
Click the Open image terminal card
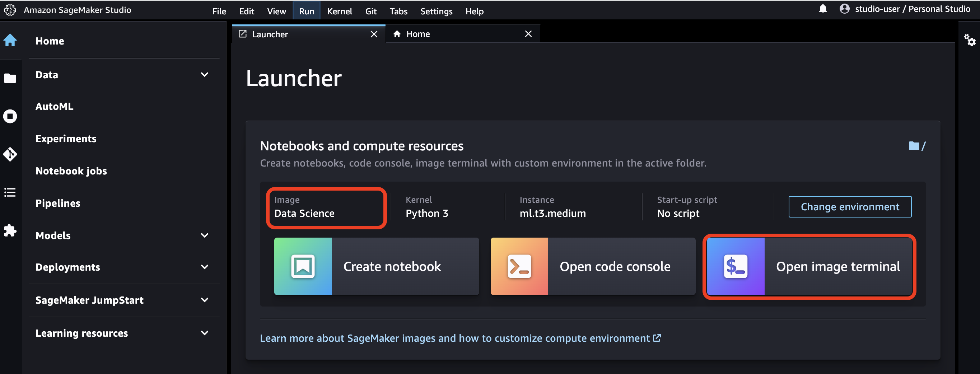(x=809, y=266)
